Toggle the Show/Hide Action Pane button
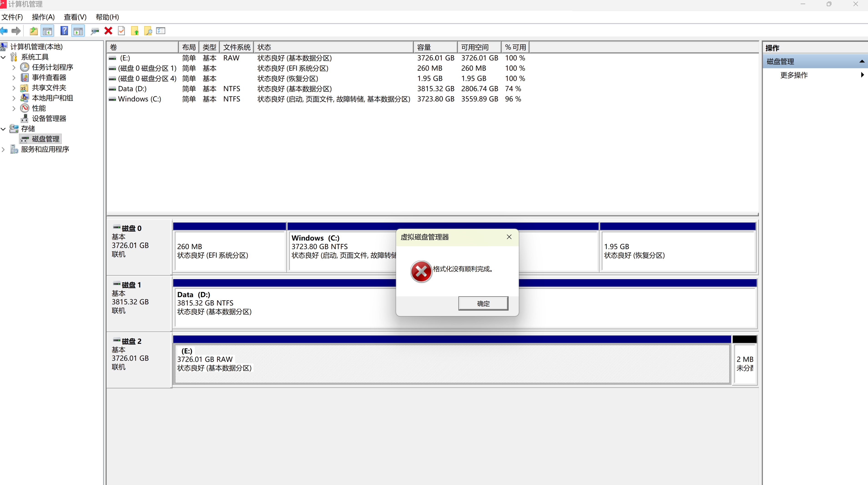Screen dimensions: 868x485 78,31
